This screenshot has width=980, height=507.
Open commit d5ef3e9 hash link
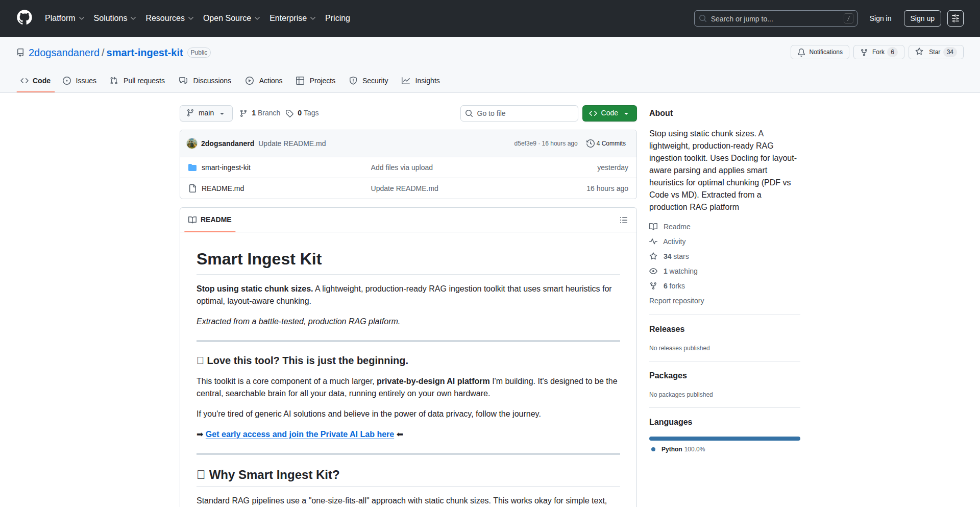click(x=525, y=143)
